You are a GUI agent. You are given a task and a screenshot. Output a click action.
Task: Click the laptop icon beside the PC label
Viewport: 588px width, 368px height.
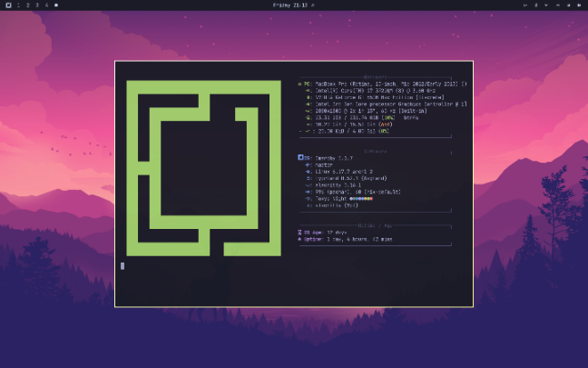[299, 85]
